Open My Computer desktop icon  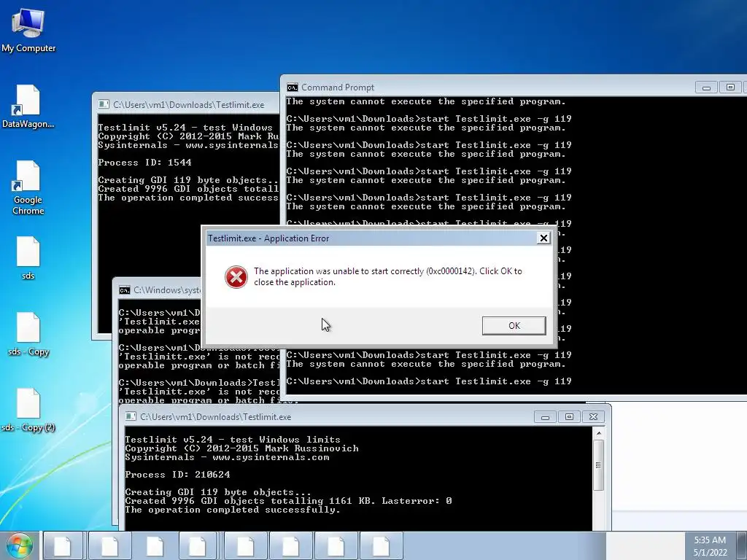coord(28,30)
